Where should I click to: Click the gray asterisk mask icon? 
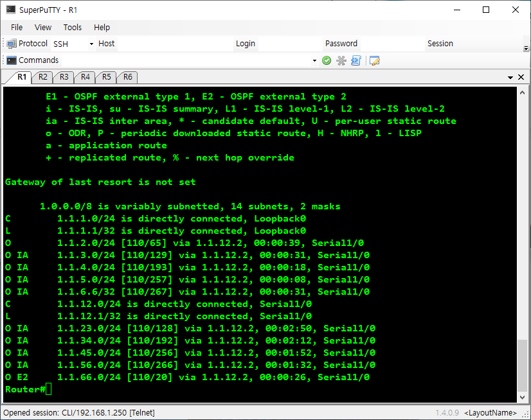tap(341, 60)
